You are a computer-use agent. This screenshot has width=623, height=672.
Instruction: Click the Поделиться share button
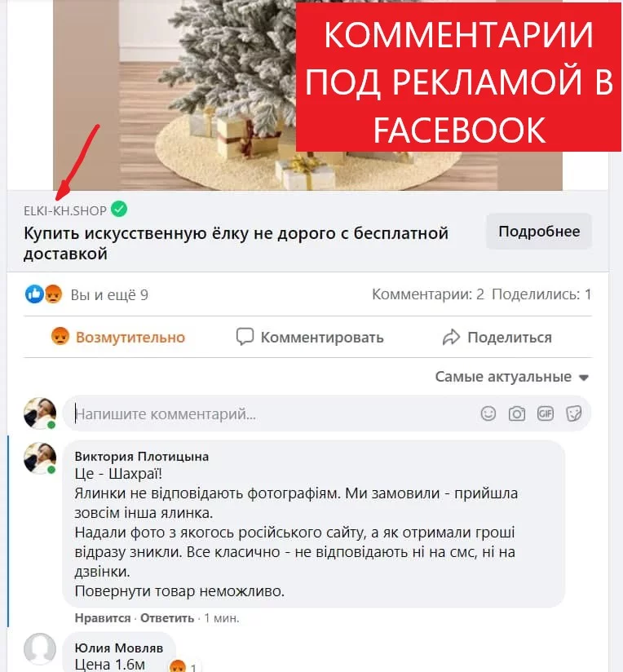(x=497, y=337)
